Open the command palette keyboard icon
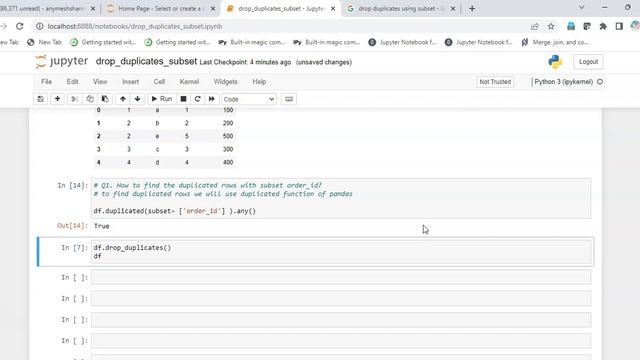Image resolution: width=640 pixels, height=360 pixels. (289, 99)
